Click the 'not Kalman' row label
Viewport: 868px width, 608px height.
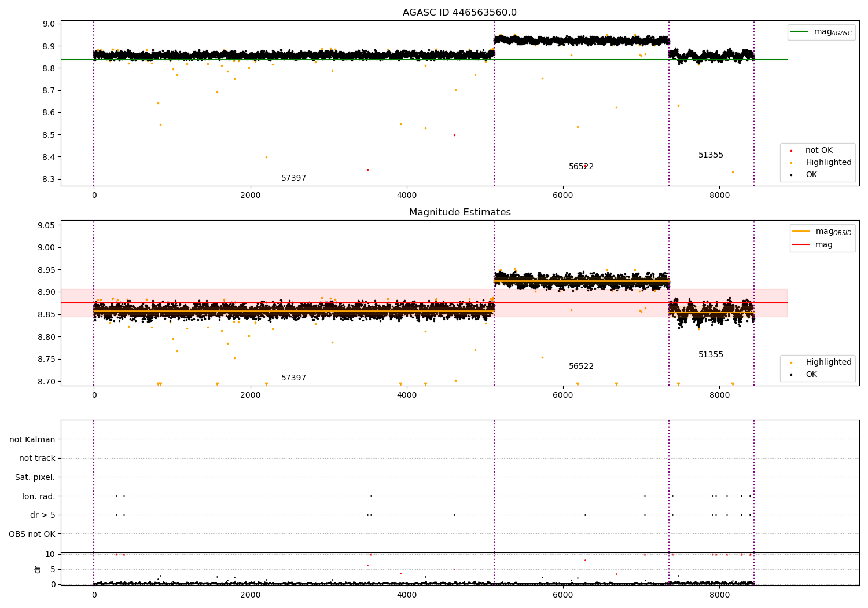[x=32, y=439]
